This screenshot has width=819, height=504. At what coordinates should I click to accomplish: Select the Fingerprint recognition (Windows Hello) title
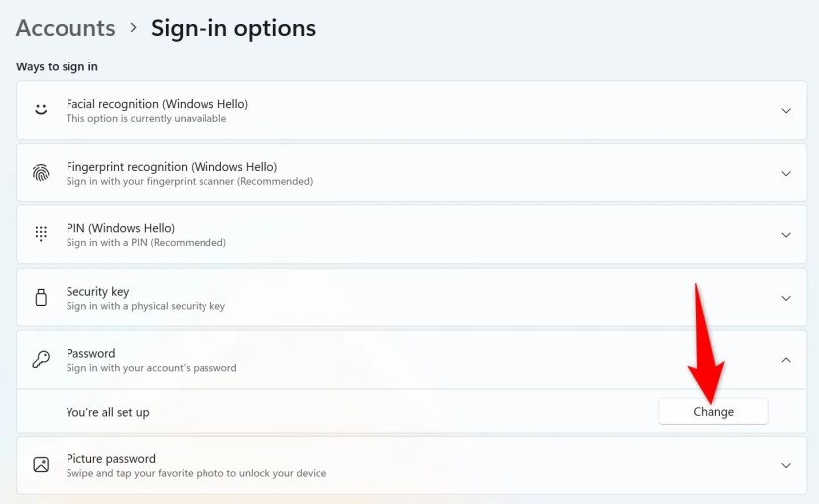point(171,167)
